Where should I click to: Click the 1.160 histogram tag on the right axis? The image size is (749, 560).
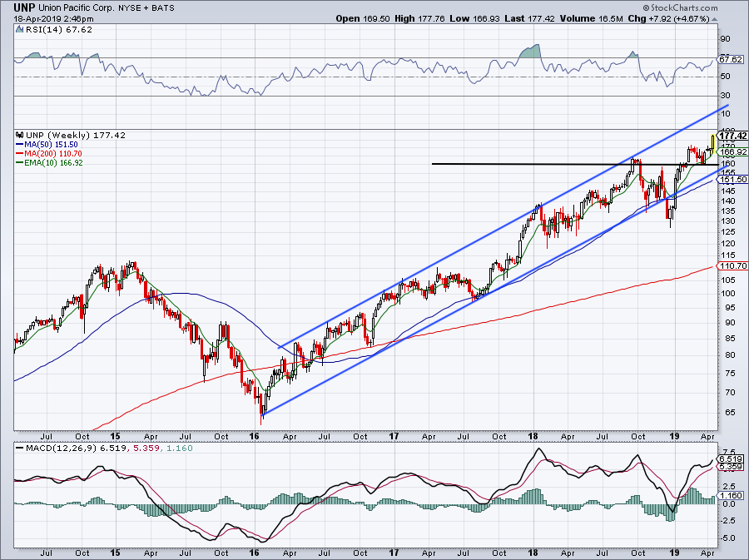tap(731, 496)
